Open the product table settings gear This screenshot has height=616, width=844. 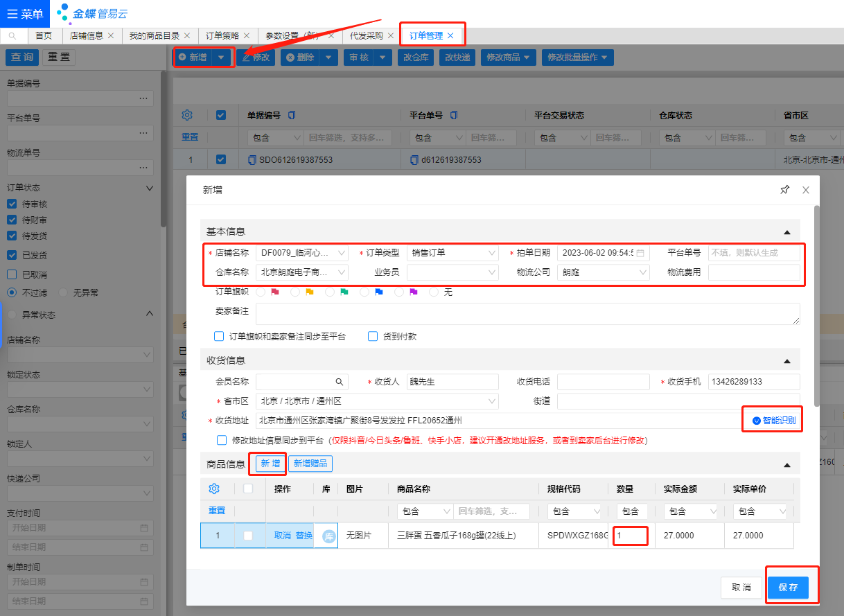point(214,489)
